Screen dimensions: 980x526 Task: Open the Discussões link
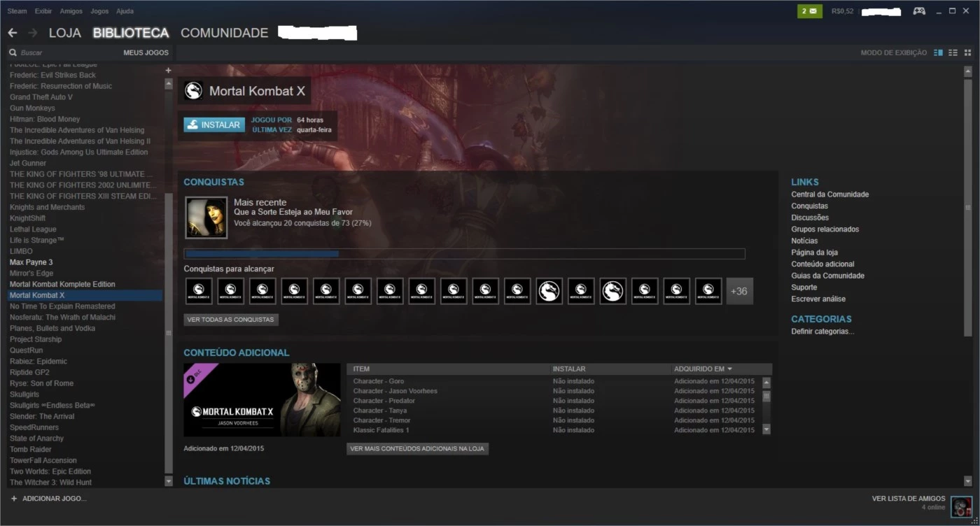(810, 218)
